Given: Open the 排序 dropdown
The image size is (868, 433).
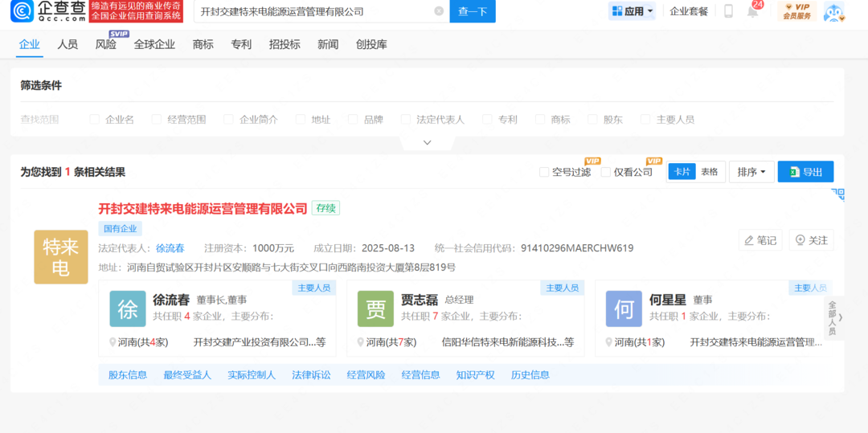Looking at the screenshot, I should [751, 172].
